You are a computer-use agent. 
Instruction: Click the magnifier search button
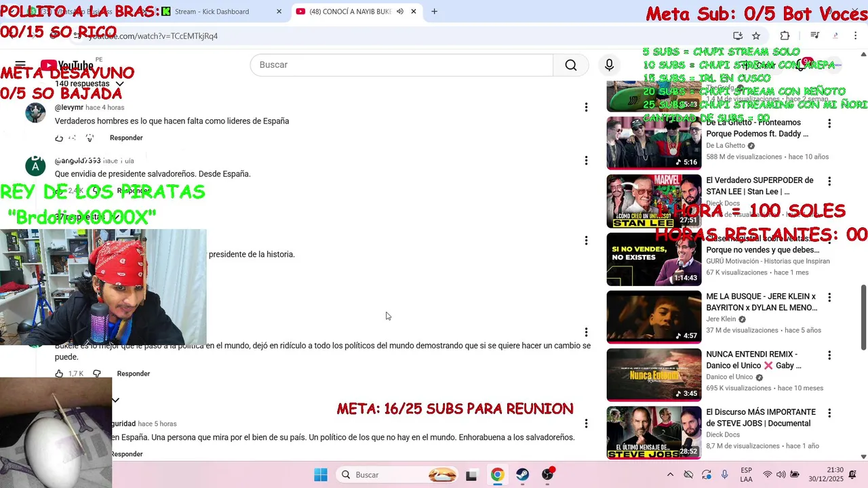pyautogui.click(x=571, y=65)
